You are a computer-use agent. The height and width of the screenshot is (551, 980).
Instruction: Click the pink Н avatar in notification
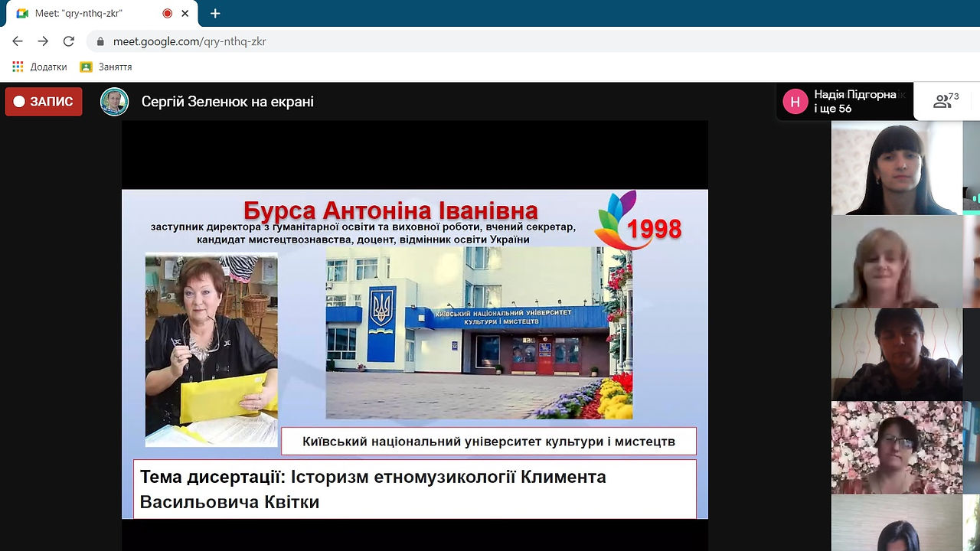(795, 102)
